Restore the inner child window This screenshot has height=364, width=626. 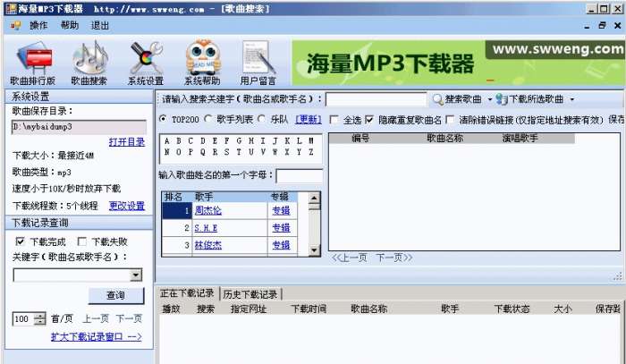point(602,26)
